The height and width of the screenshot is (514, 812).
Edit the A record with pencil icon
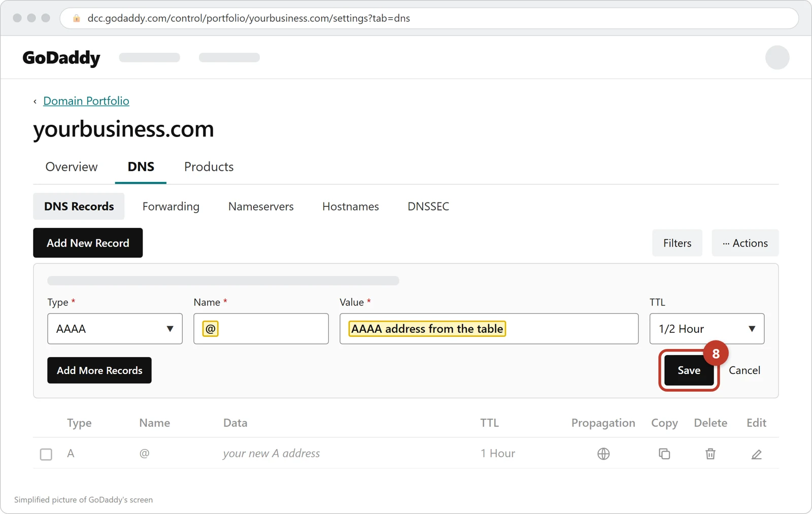coord(756,454)
